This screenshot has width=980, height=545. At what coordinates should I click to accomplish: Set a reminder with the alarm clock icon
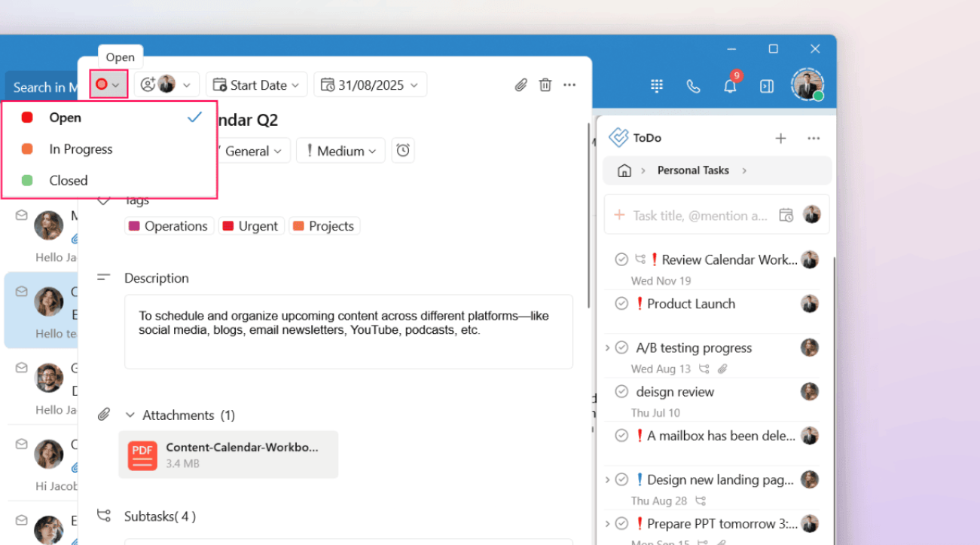tap(404, 151)
